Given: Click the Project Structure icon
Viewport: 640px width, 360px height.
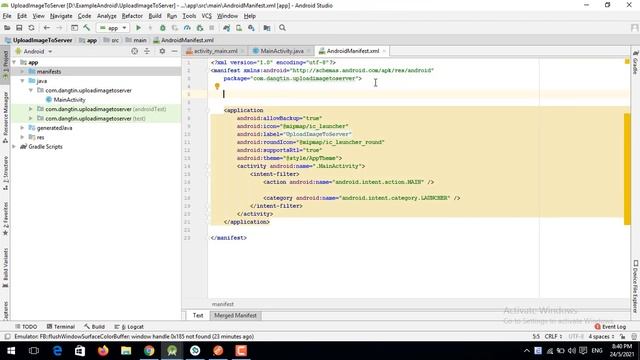Looking at the screenshot, I should [267, 28].
